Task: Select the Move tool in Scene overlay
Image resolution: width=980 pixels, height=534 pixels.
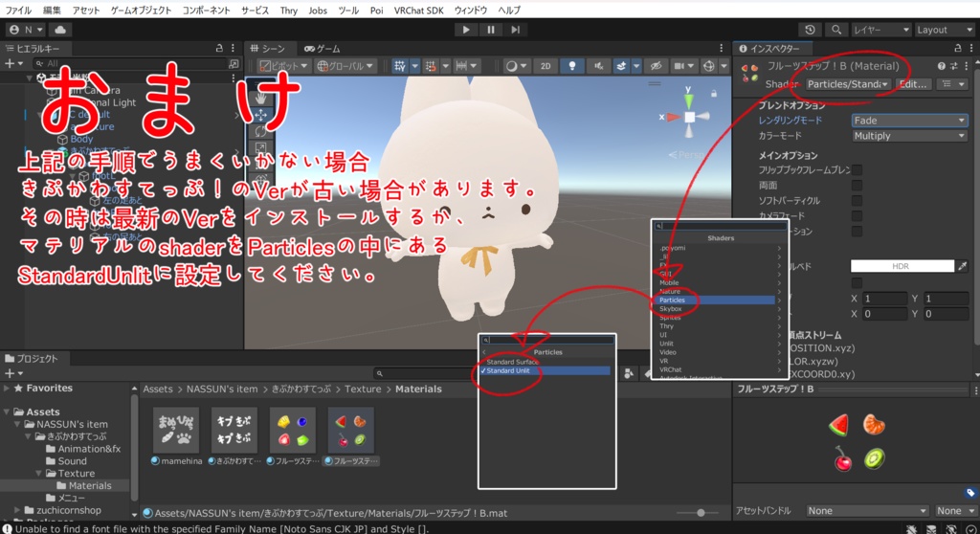Action: 260,115
